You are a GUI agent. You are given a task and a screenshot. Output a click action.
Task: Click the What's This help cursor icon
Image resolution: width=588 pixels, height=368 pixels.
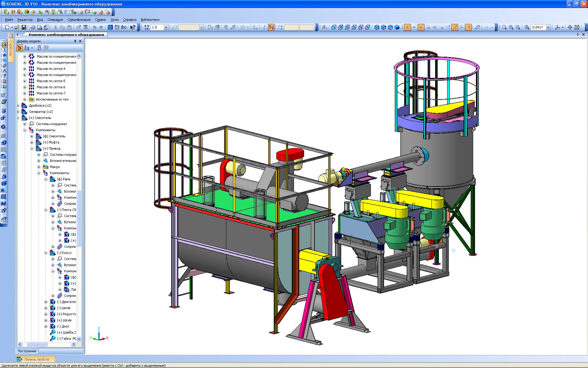132,27
